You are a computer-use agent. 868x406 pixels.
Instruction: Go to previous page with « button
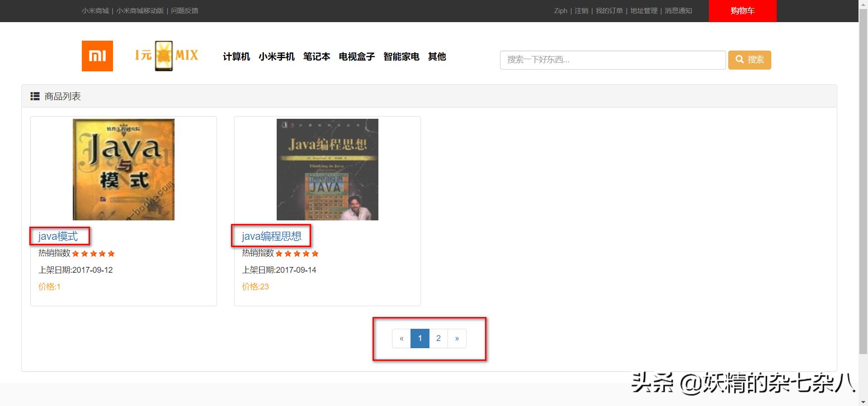(401, 339)
